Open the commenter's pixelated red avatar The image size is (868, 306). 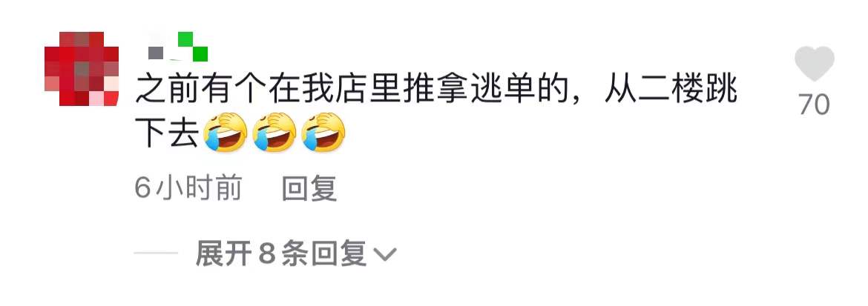point(82,69)
